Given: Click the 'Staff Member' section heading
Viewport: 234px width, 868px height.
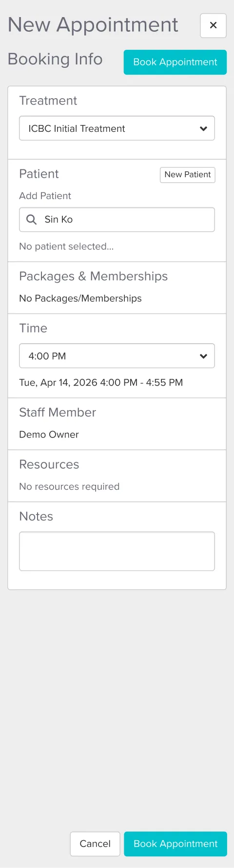Looking at the screenshot, I should (58, 413).
